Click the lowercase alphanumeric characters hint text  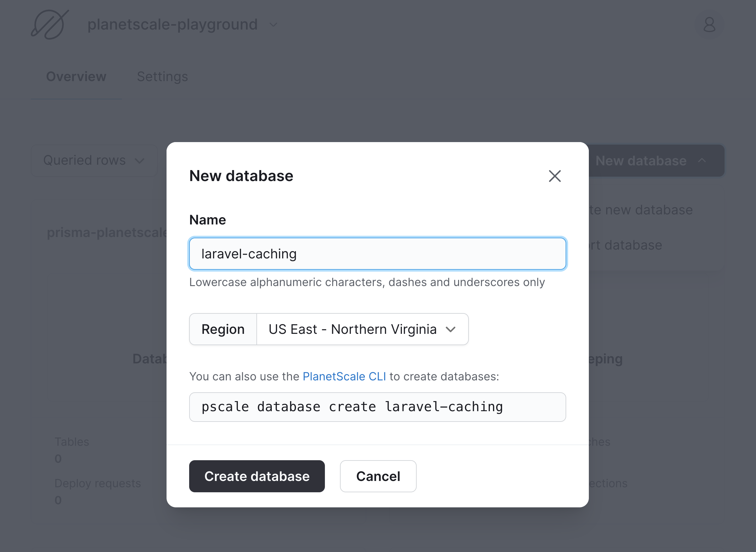(x=367, y=282)
